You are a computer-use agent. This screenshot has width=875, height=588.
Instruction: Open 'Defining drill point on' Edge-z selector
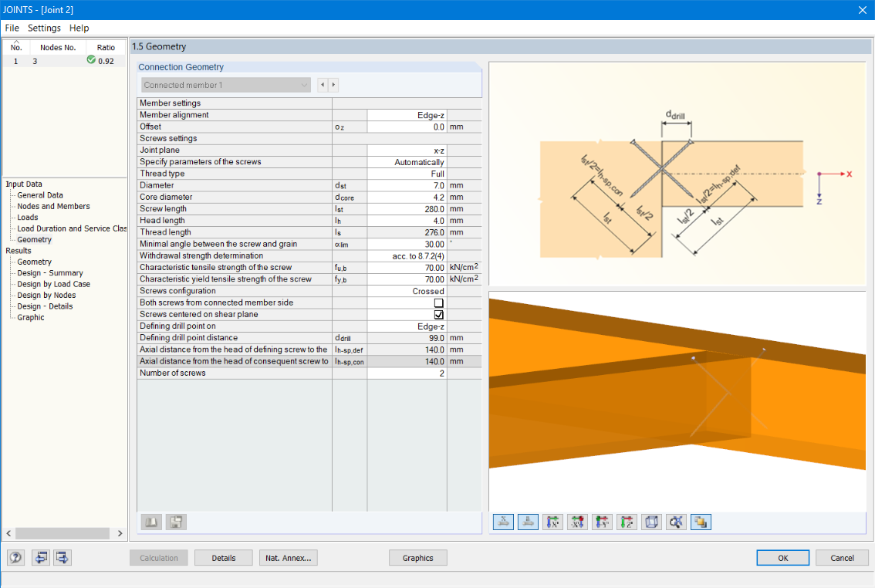coord(407,326)
